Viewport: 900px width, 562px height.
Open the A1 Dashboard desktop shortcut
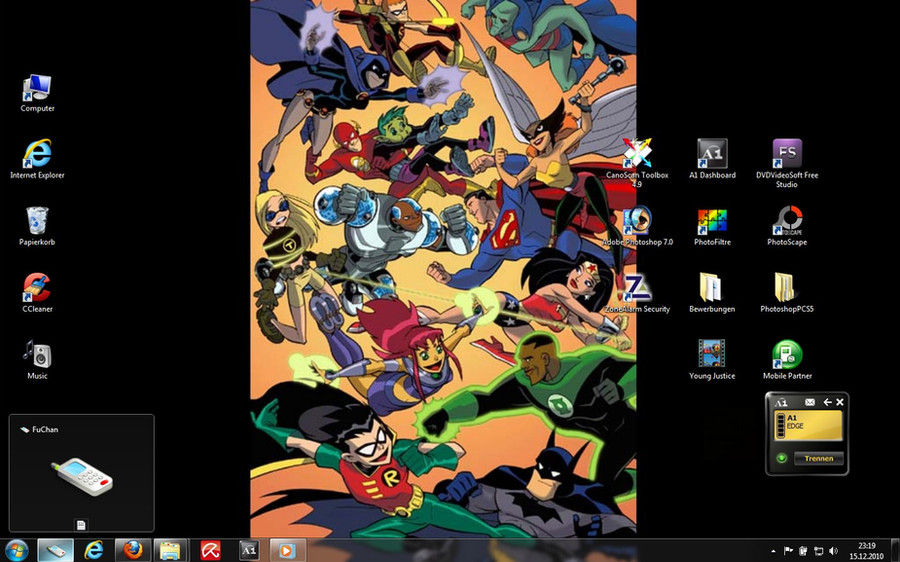[x=712, y=160]
